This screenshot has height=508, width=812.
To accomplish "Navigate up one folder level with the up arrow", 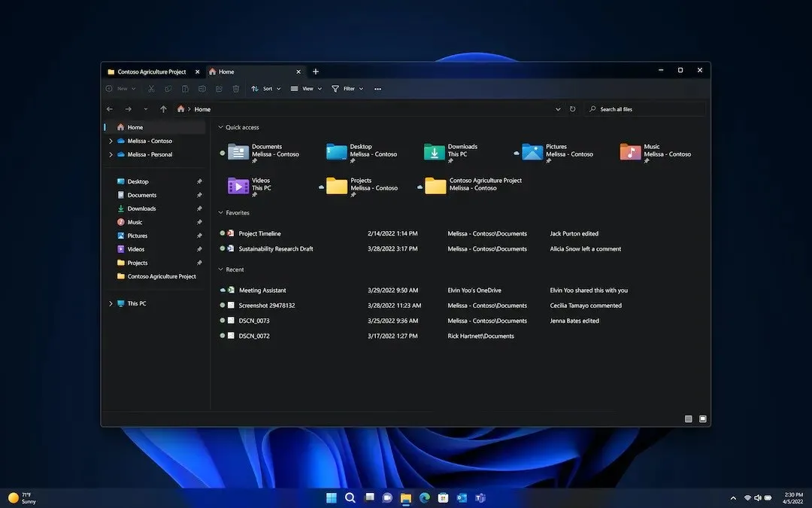I will pos(163,108).
